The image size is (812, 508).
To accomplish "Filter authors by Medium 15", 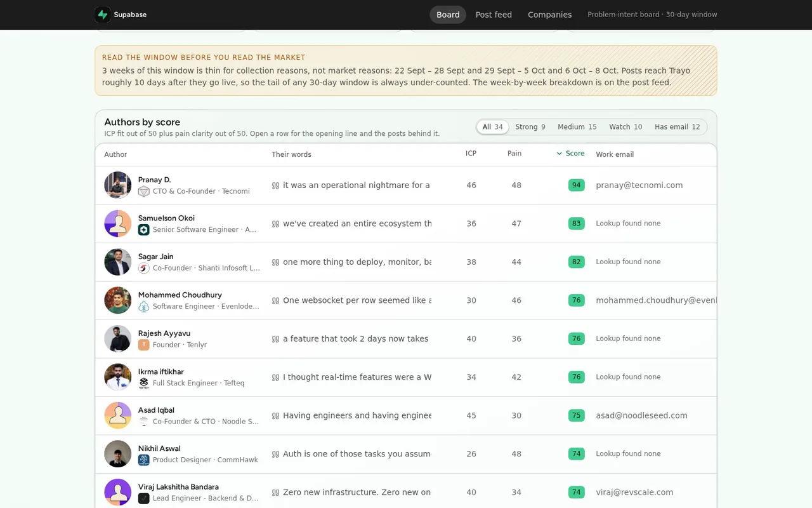I will pyautogui.click(x=577, y=127).
